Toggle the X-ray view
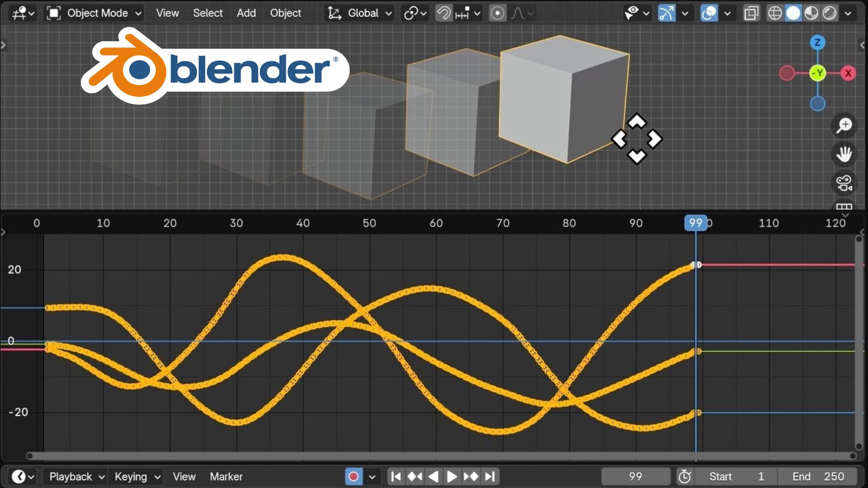 coord(751,13)
